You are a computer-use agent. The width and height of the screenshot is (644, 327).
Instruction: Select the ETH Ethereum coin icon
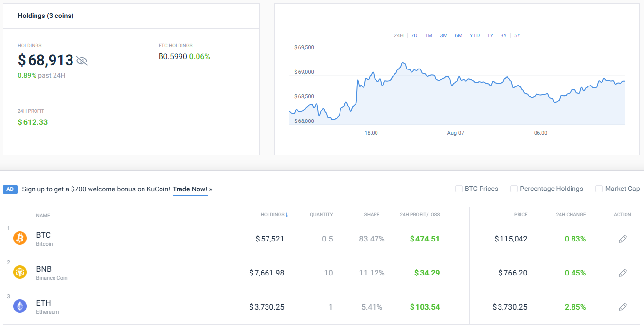(20, 307)
